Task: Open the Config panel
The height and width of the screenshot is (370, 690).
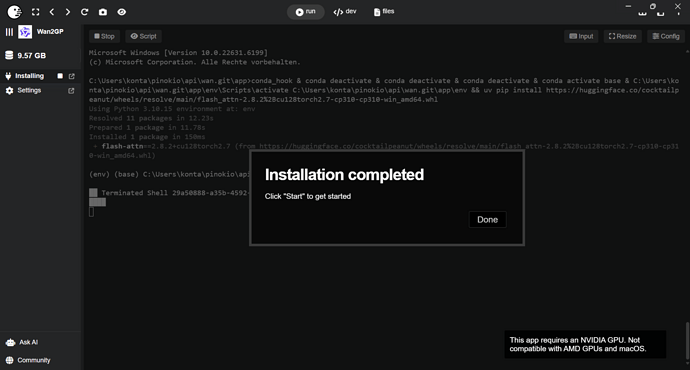Action: coord(666,36)
